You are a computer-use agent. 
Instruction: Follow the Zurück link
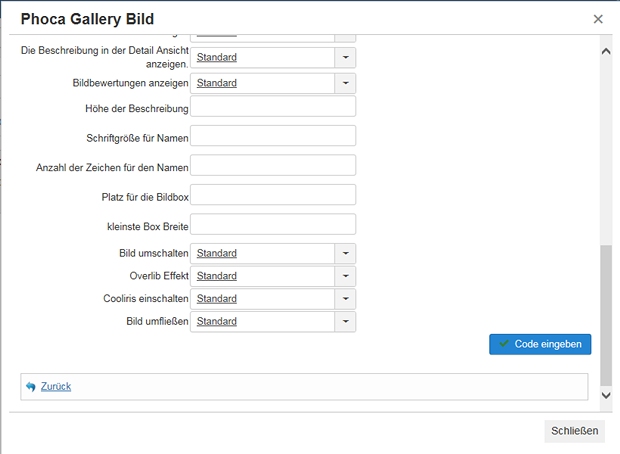(56, 387)
